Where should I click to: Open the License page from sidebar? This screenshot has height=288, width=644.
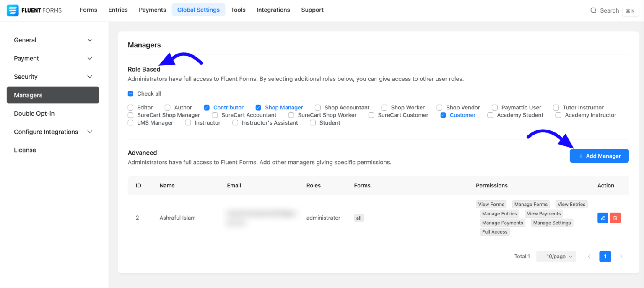coord(25,150)
